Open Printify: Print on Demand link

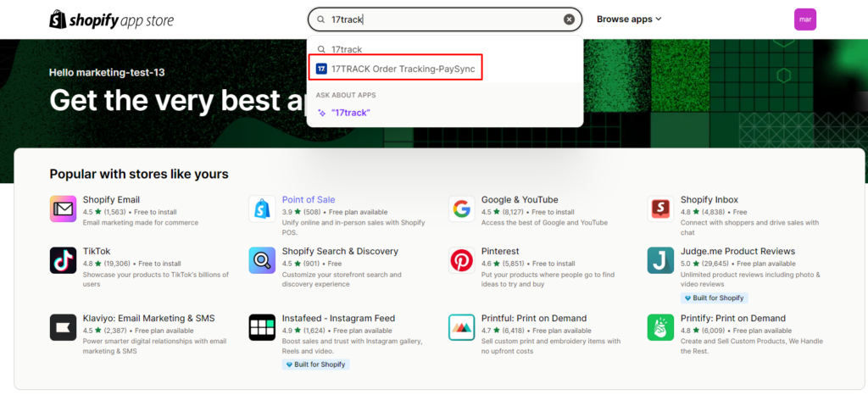click(x=733, y=318)
